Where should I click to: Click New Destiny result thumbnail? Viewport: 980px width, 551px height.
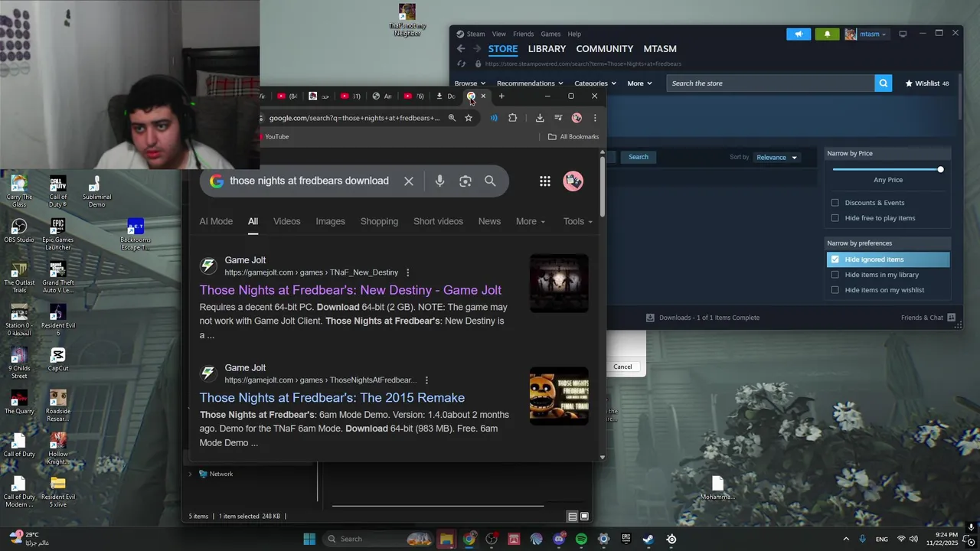tap(559, 284)
